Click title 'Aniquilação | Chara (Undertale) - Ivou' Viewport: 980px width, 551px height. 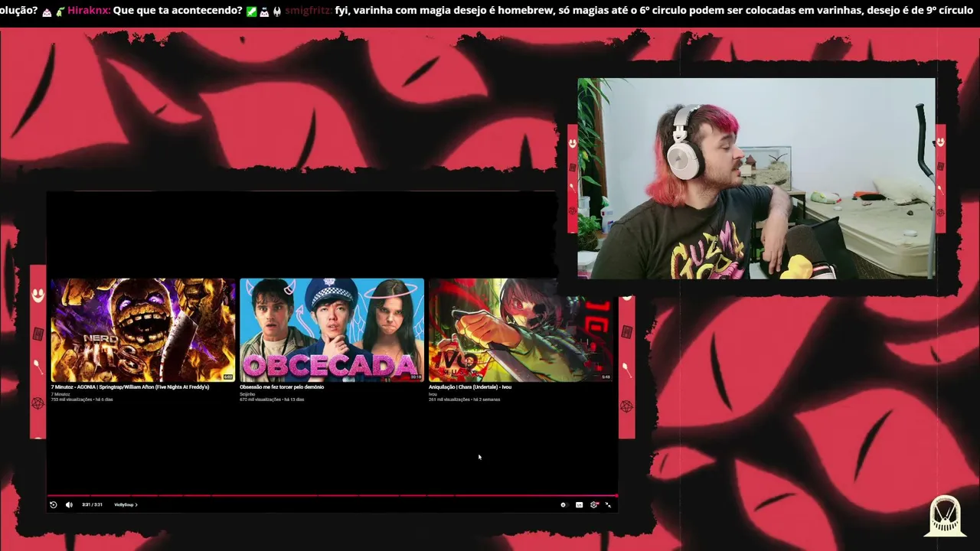pyautogui.click(x=470, y=387)
